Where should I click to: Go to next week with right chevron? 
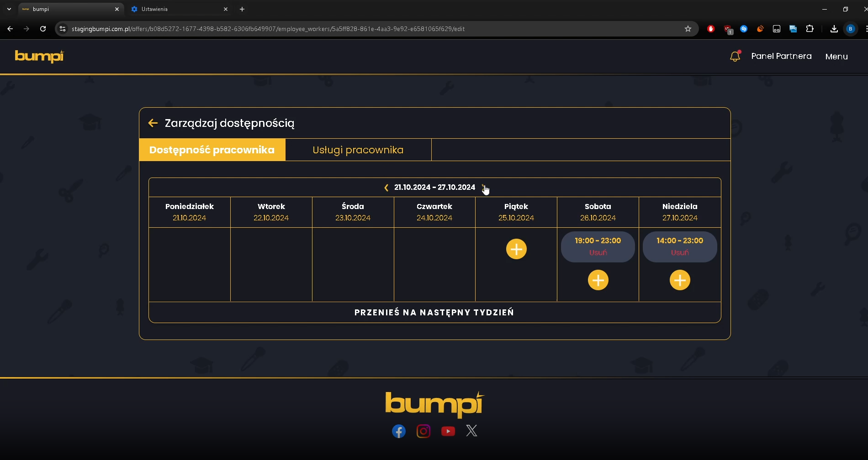(x=483, y=187)
